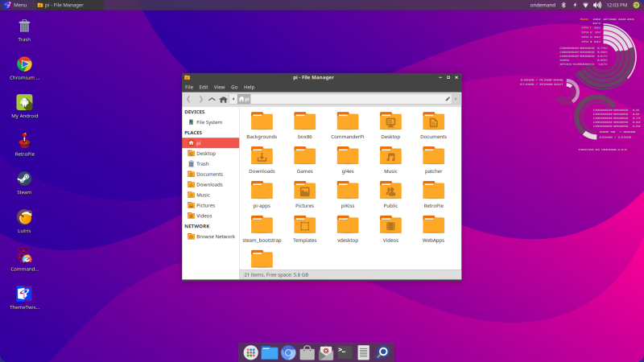The width and height of the screenshot is (644, 362).
Task: Select File System in Devices sidebar
Action: pos(210,122)
